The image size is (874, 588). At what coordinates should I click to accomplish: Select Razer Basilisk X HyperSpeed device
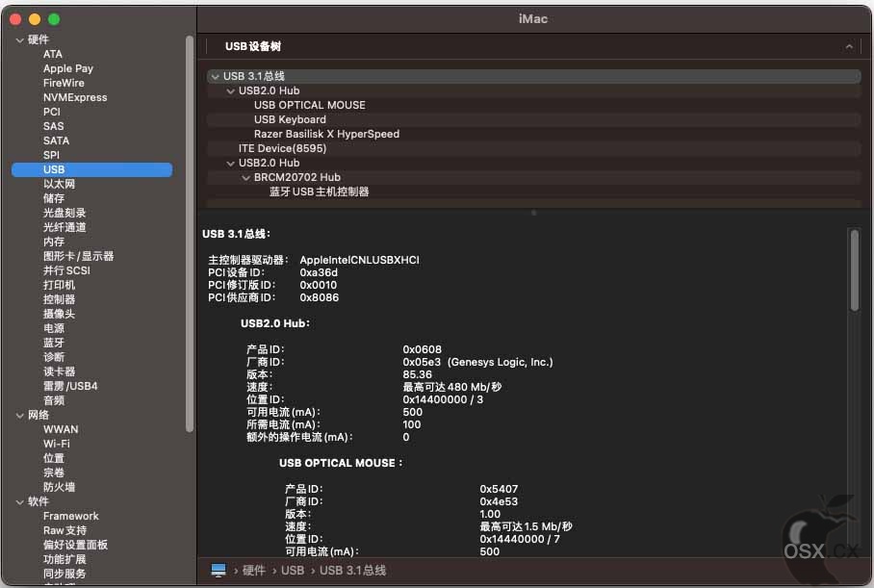326,135
